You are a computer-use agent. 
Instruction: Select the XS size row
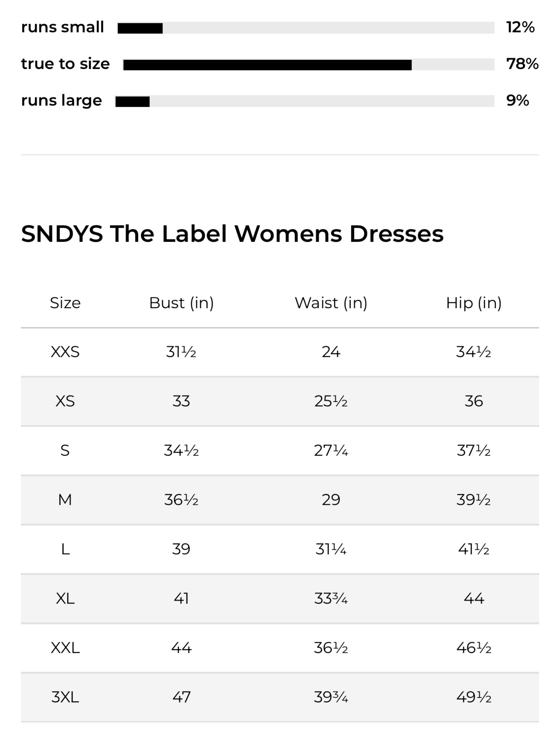pos(280,401)
